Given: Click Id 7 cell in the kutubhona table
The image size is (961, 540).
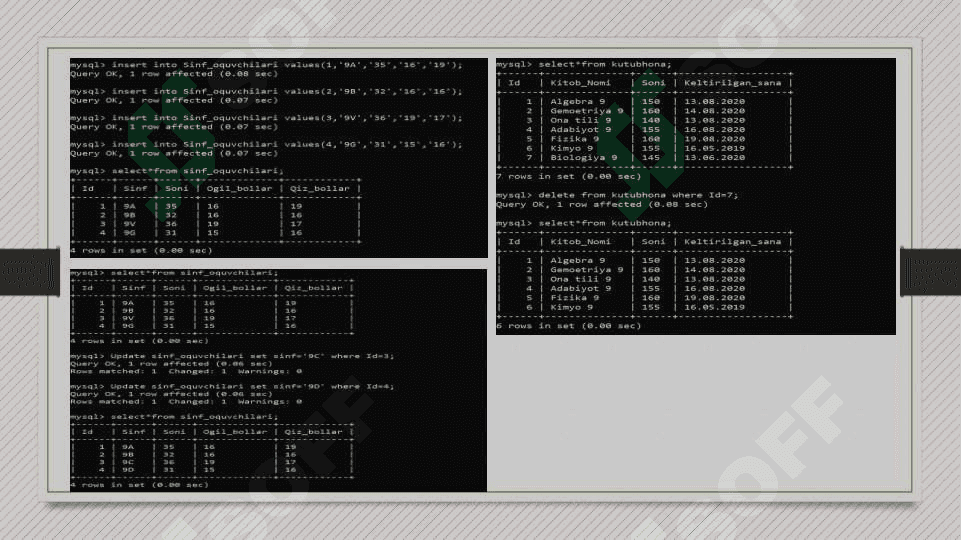Looking at the screenshot, I should coord(529,158).
